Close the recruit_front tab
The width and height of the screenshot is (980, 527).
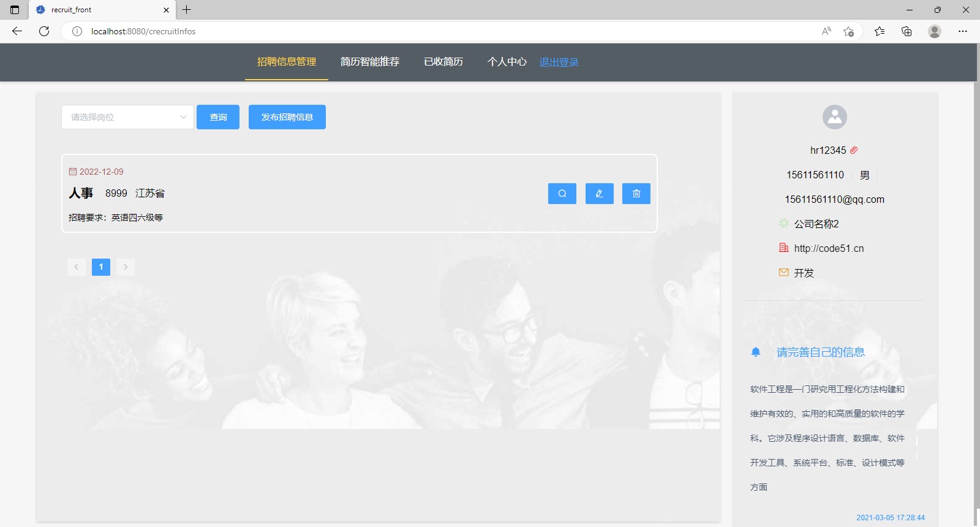pos(166,10)
